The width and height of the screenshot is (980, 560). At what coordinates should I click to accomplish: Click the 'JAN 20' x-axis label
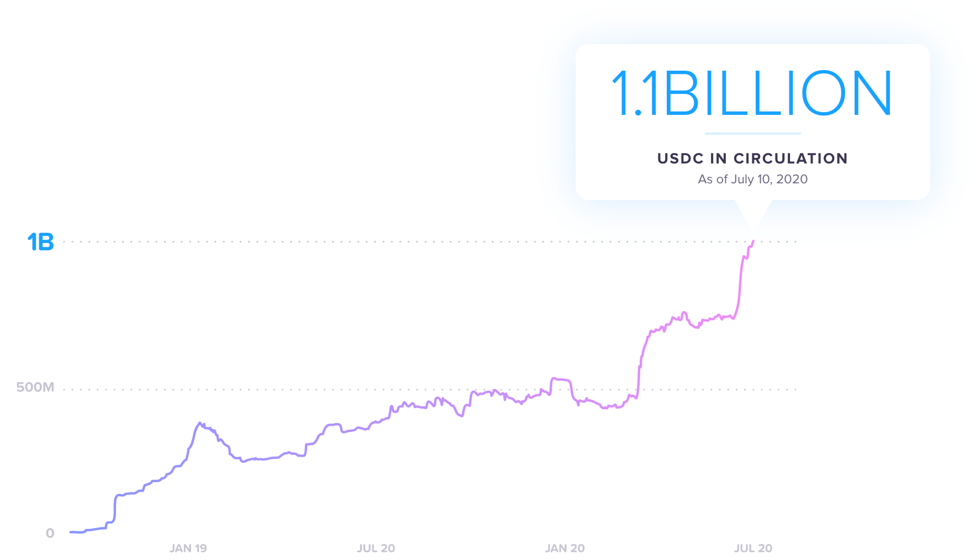click(x=565, y=548)
